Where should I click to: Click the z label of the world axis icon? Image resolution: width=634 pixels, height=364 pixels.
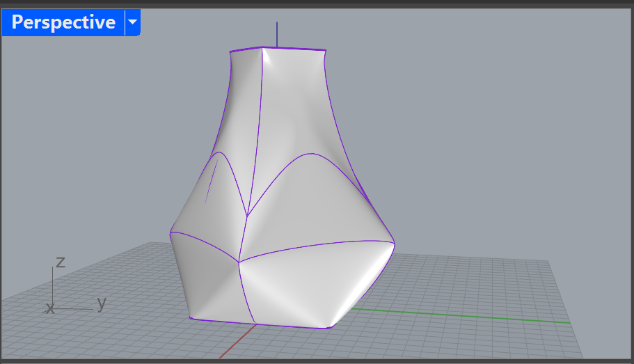coord(61,262)
